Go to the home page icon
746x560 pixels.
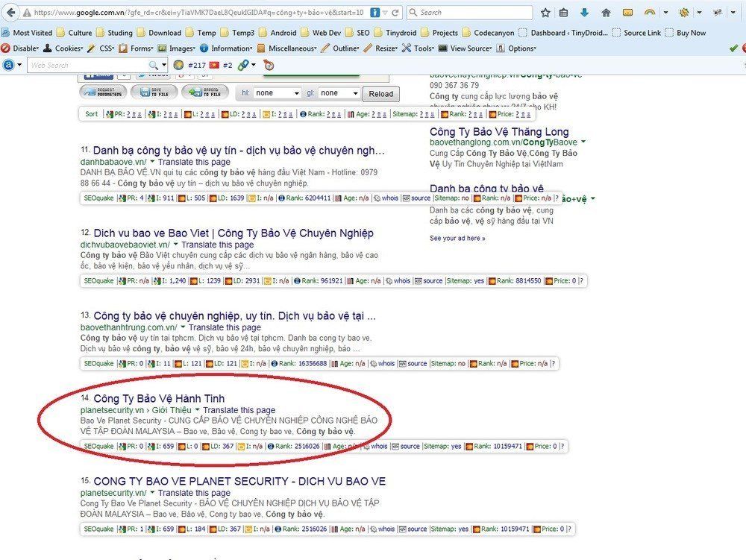coord(606,13)
